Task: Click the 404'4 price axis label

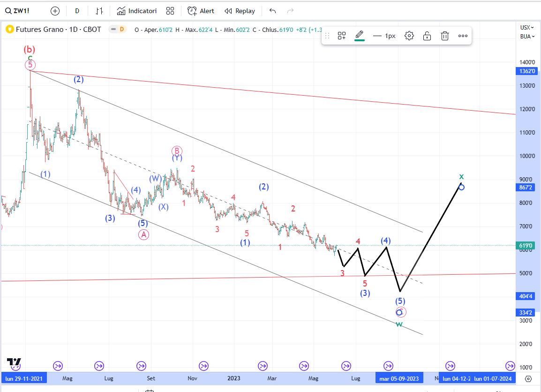Action: pyautogui.click(x=526, y=296)
